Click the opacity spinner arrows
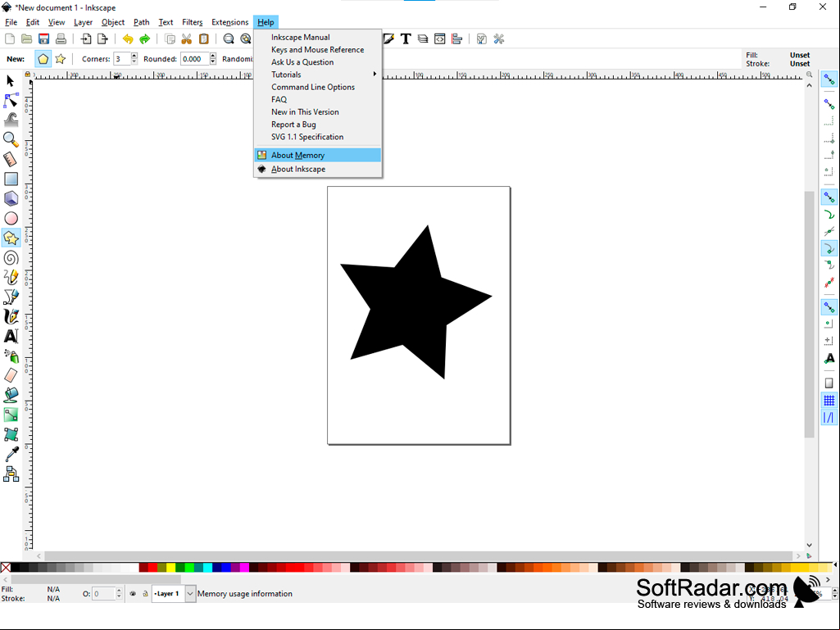 [x=119, y=594]
